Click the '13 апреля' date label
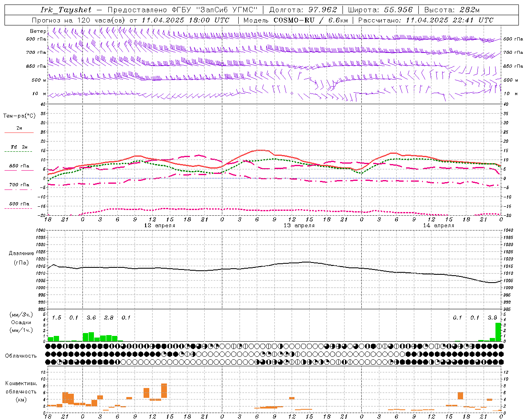This screenshot has width=525, height=420. pos(299,226)
